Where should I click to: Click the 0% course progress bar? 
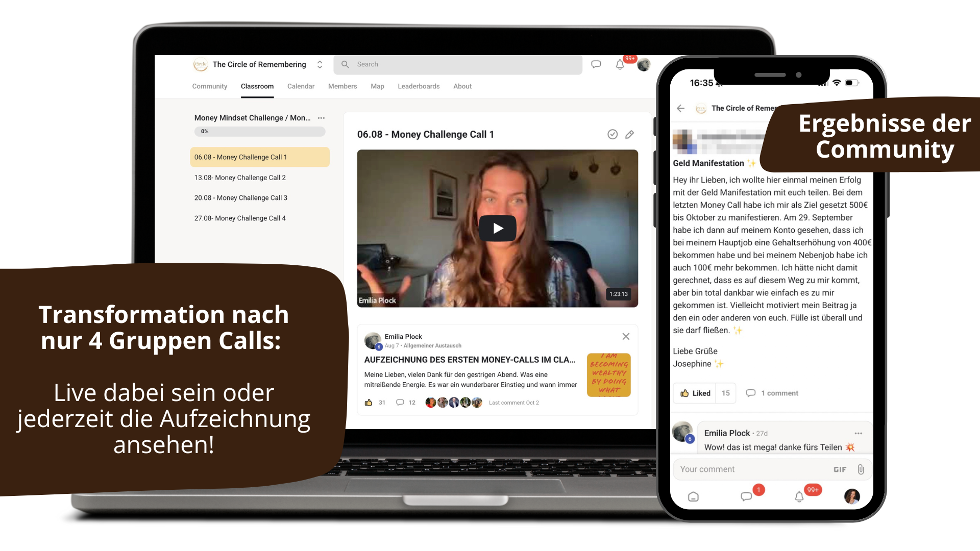pos(259,132)
